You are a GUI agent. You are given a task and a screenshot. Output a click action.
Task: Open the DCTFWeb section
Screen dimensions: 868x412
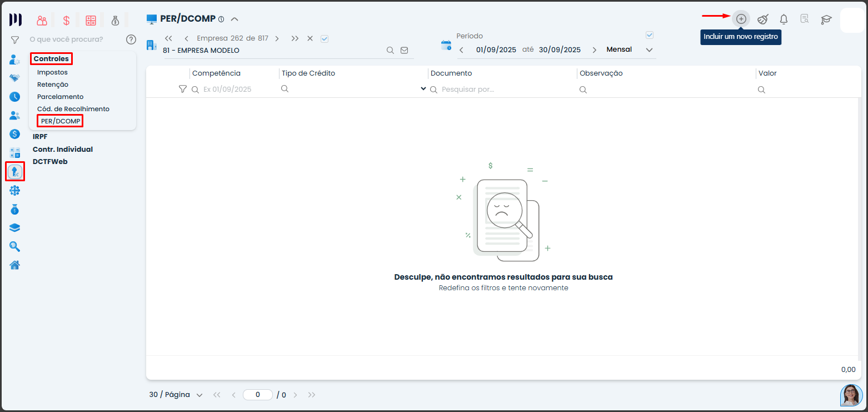tap(50, 162)
